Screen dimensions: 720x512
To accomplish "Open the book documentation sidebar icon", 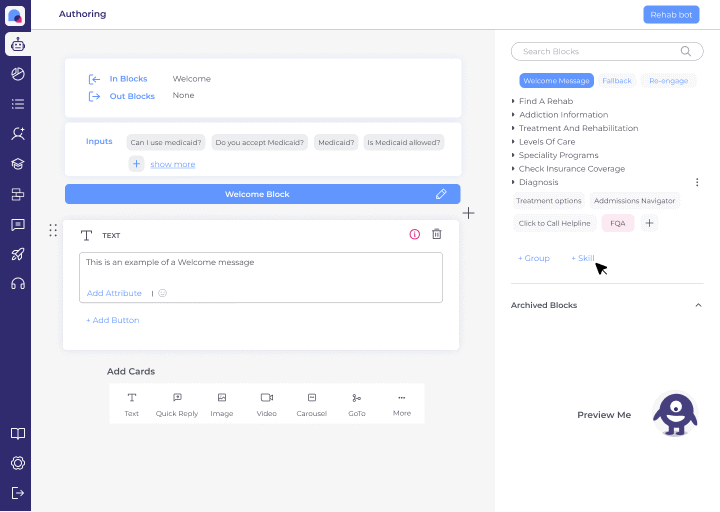I will pyautogui.click(x=17, y=433).
